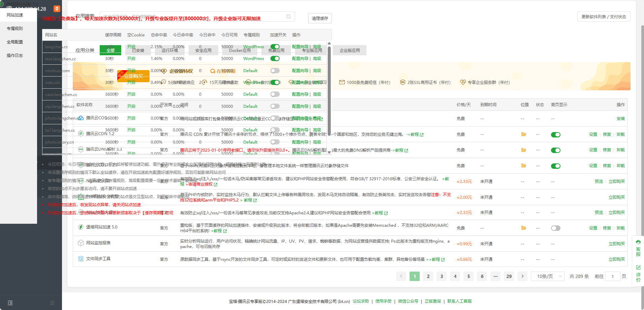
Task: Click 立即购买 for 网站监控报表
Action: 617,244
